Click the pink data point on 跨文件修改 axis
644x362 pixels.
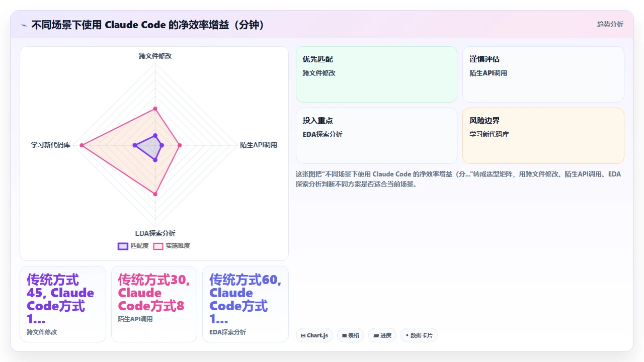point(155,109)
